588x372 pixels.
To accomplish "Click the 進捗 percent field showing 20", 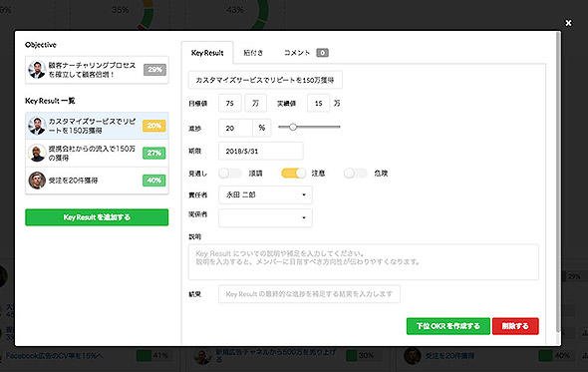I will pos(235,128).
